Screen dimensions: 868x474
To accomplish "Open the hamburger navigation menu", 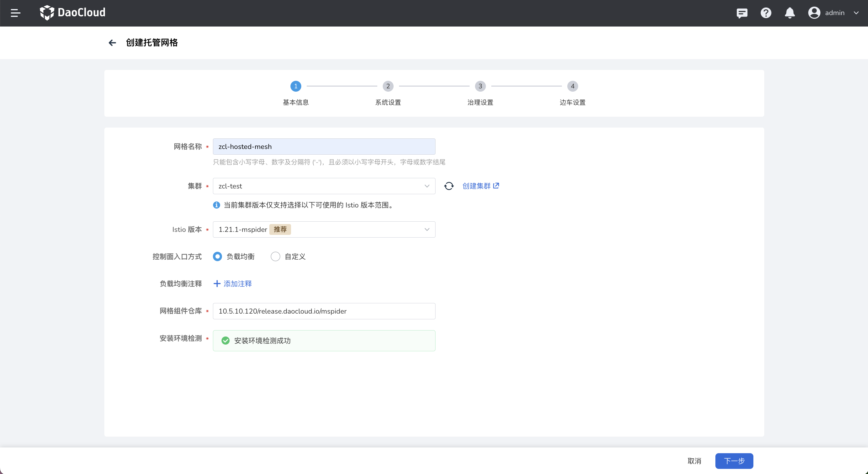I will (x=15, y=13).
